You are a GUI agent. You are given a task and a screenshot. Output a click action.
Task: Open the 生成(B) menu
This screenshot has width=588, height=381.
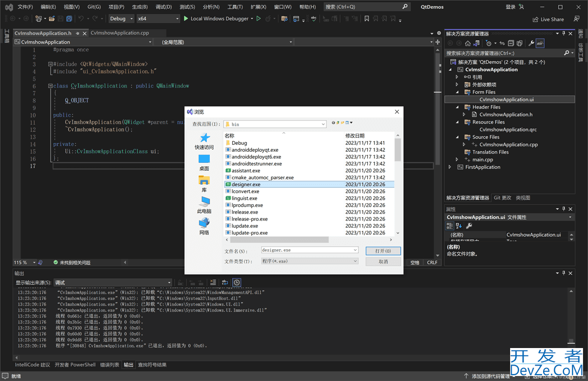pyautogui.click(x=140, y=7)
